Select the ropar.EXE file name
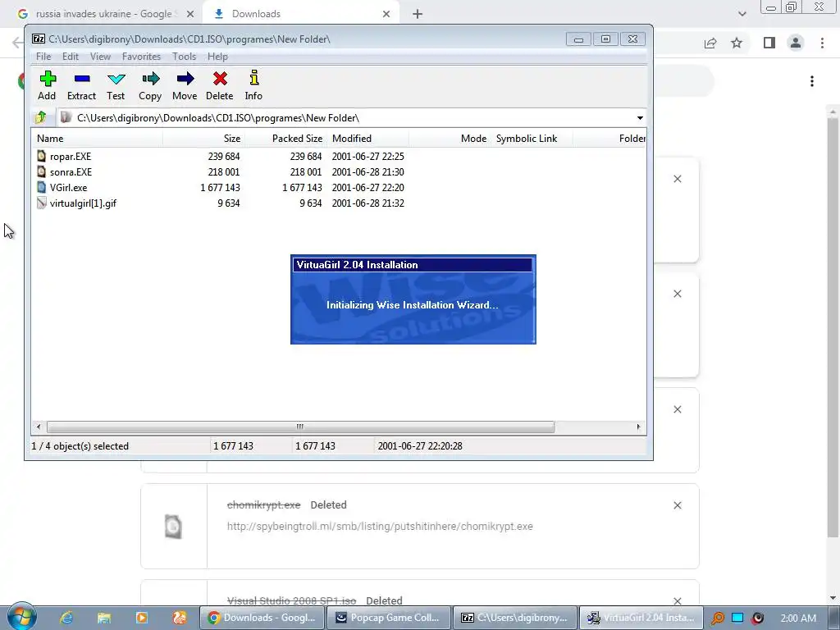The image size is (840, 630). pos(71,157)
